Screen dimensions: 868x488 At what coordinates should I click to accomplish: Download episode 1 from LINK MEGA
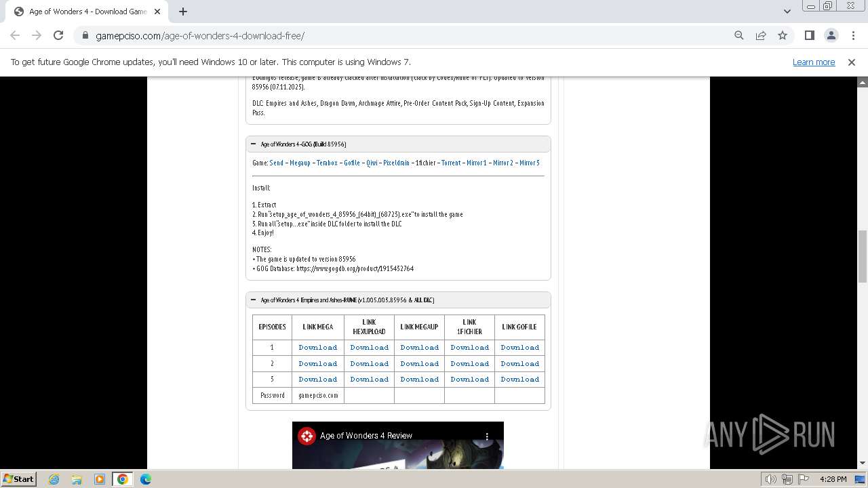click(318, 347)
